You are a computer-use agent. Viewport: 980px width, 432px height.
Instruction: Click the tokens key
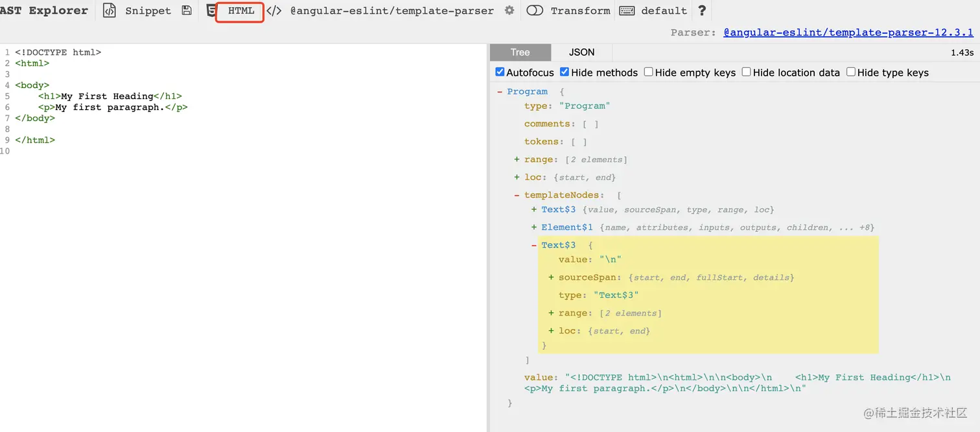pyautogui.click(x=541, y=141)
